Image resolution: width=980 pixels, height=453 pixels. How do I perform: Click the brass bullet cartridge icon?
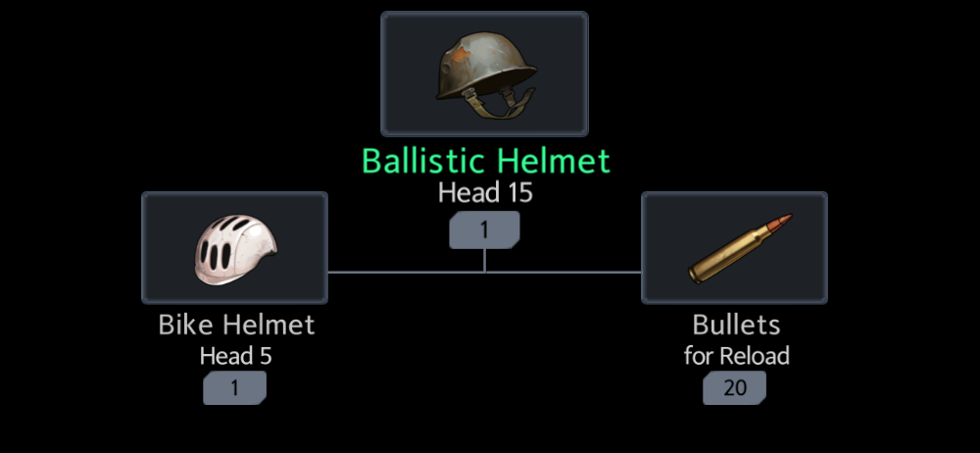739,248
